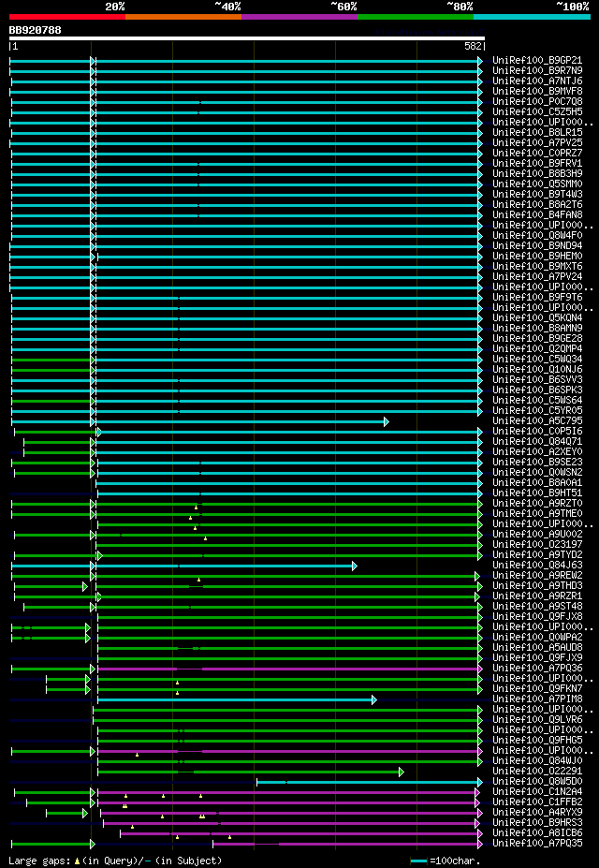
Task: Select subject label UniRef100_B8B3H9
Action: (537, 174)
